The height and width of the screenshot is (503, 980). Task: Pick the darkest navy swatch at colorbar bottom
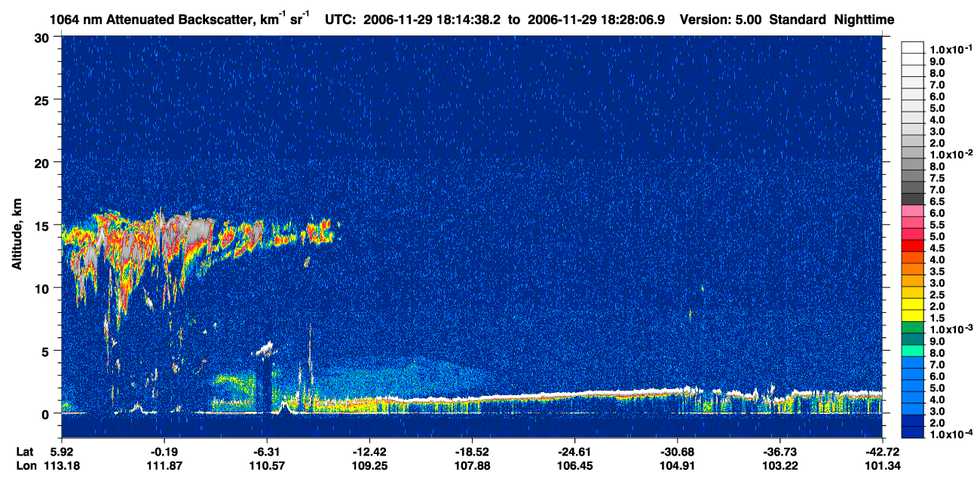pos(913,434)
